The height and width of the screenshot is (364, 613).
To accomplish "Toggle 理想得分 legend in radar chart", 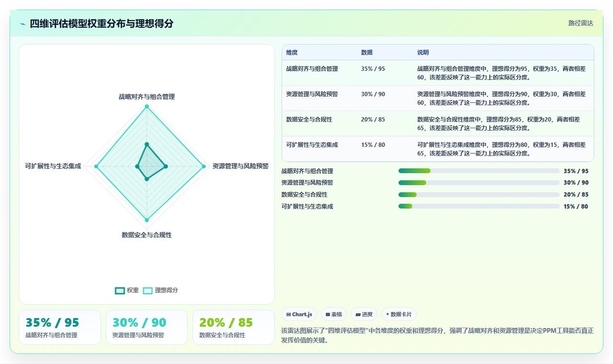I will pyautogui.click(x=160, y=290).
